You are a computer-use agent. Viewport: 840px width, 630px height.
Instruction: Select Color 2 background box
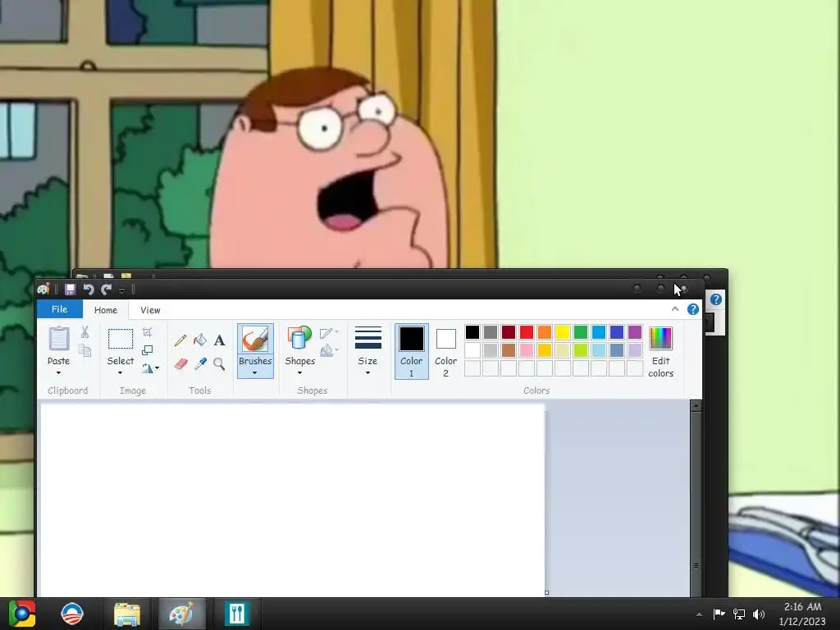click(445, 351)
